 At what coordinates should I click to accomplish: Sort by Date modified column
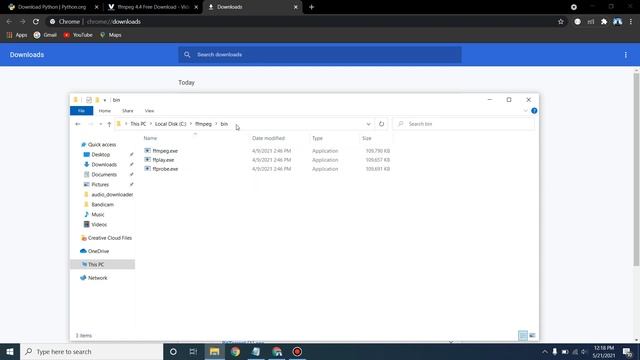point(268,138)
